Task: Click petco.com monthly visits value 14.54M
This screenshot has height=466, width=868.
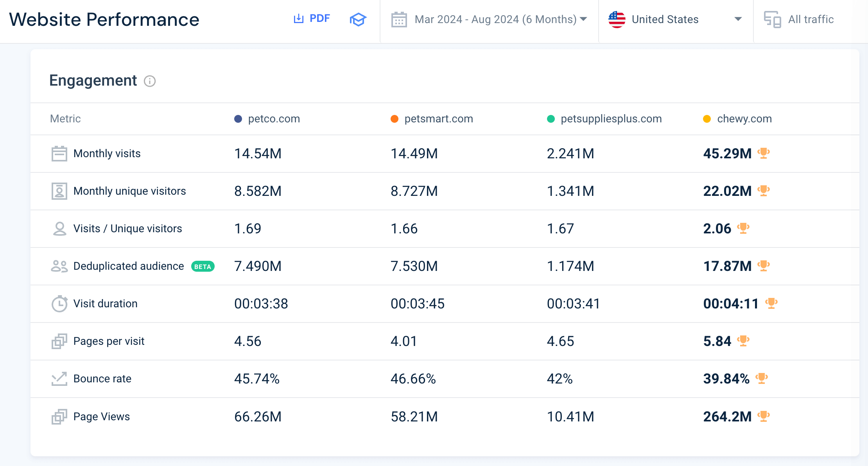Action: coord(258,154)
